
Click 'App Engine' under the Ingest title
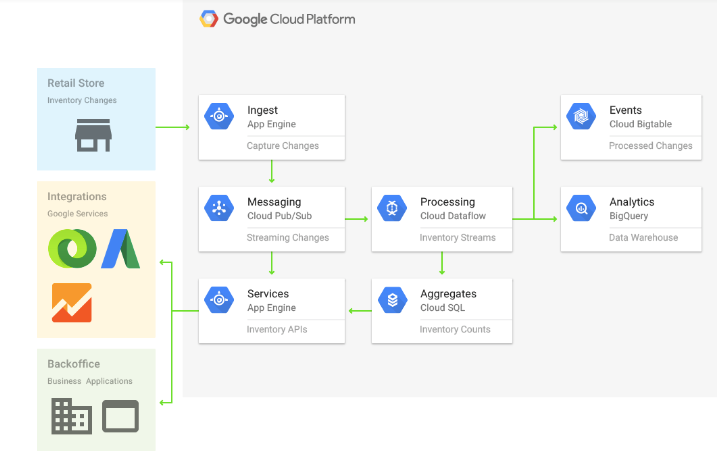[x=271, y=124]
